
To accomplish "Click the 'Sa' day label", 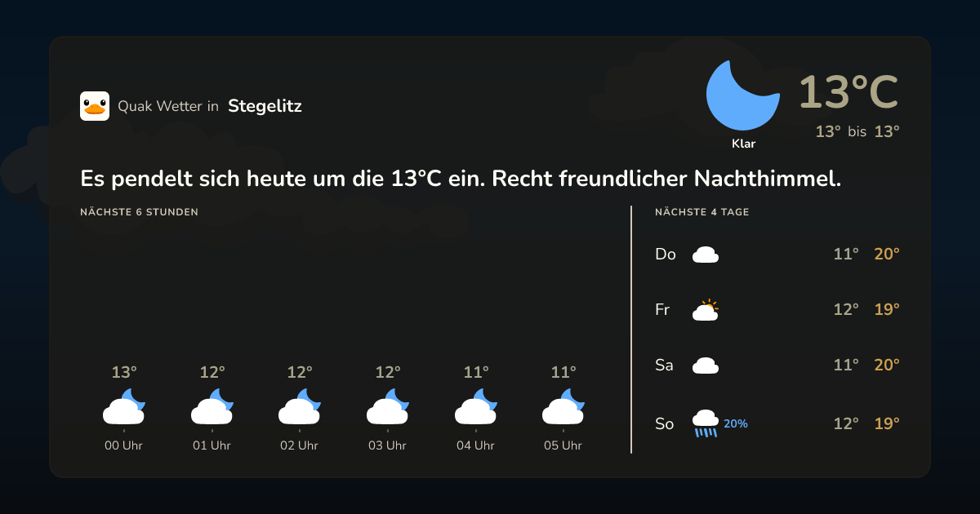I will (x=664, y=366).
